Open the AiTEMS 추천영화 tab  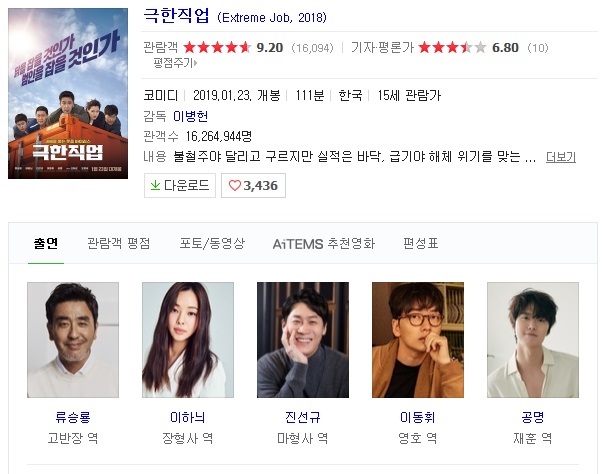tap(324, 244)
